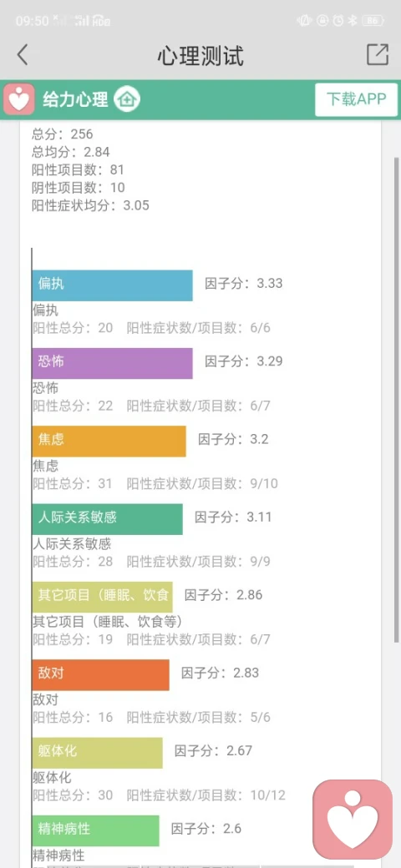Tap the back arrow icon

pyautogui.click(x=23, y=55)
